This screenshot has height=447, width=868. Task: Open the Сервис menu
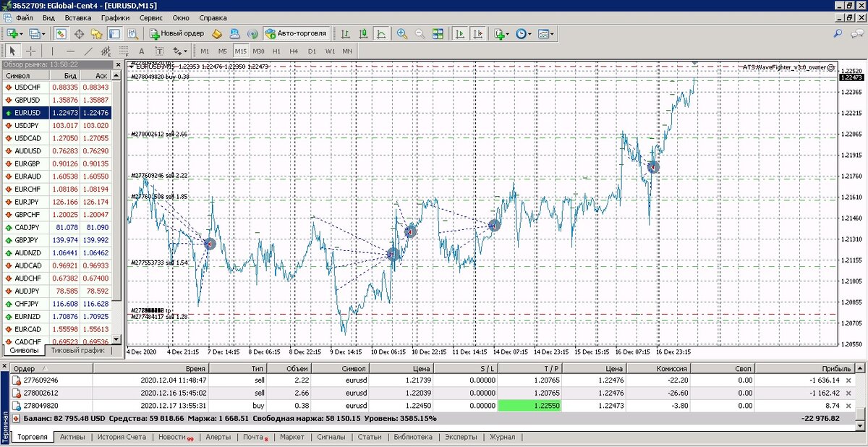(151, 17)
